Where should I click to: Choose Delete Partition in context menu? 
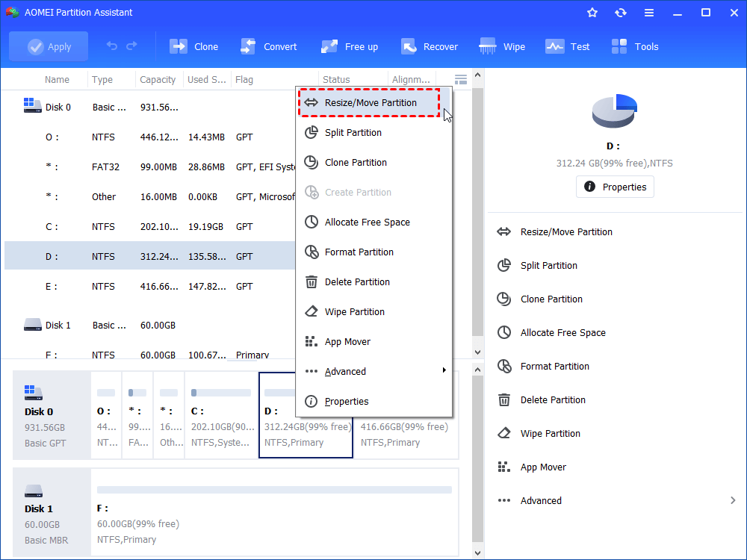point(373,282)
